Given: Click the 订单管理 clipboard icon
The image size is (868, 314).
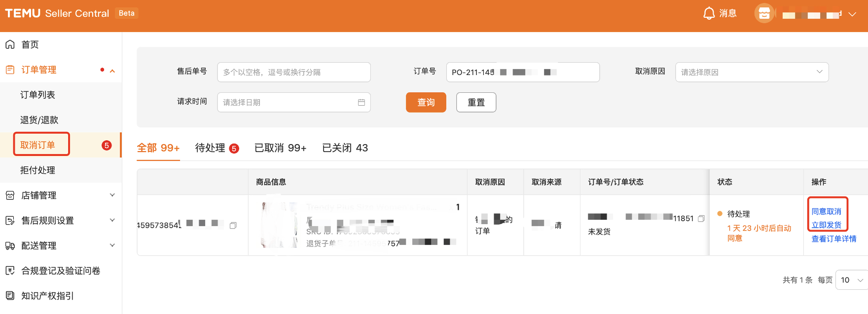Looking at the screenshot, I should [10, 70].
